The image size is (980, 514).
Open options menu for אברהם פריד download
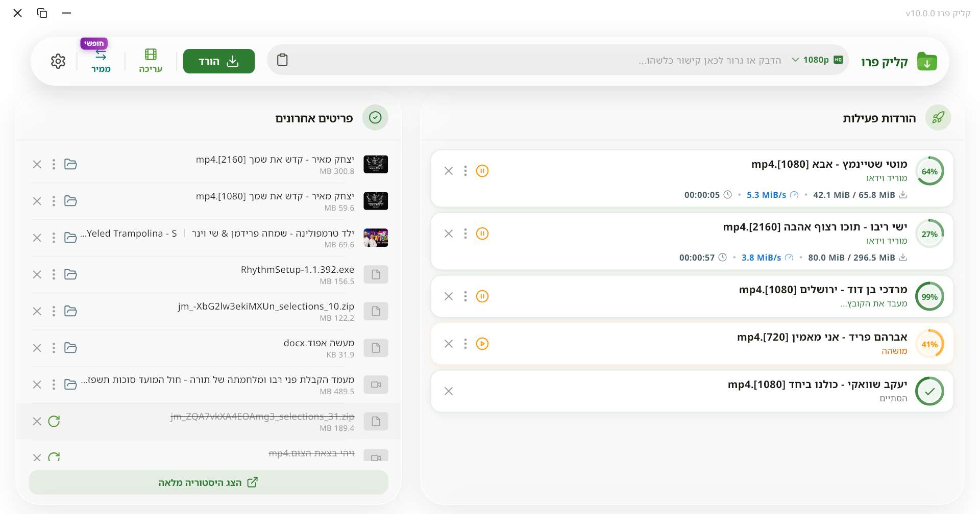point(465,344)
